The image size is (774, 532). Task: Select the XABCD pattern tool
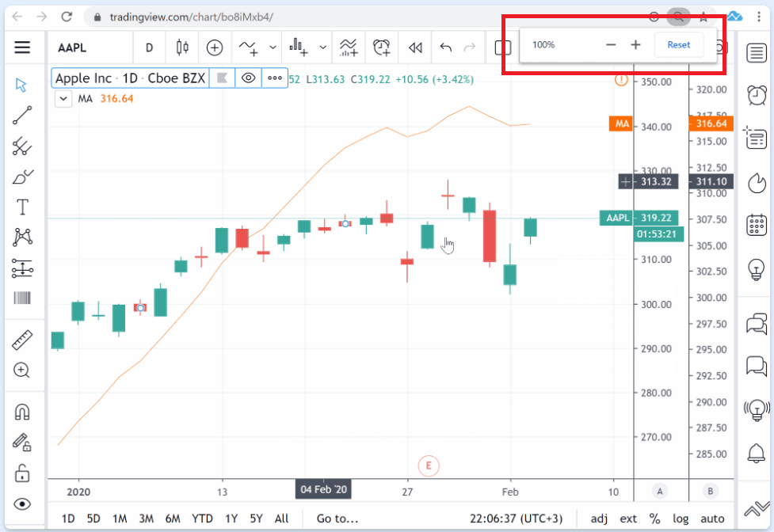(x=23, y=237)
